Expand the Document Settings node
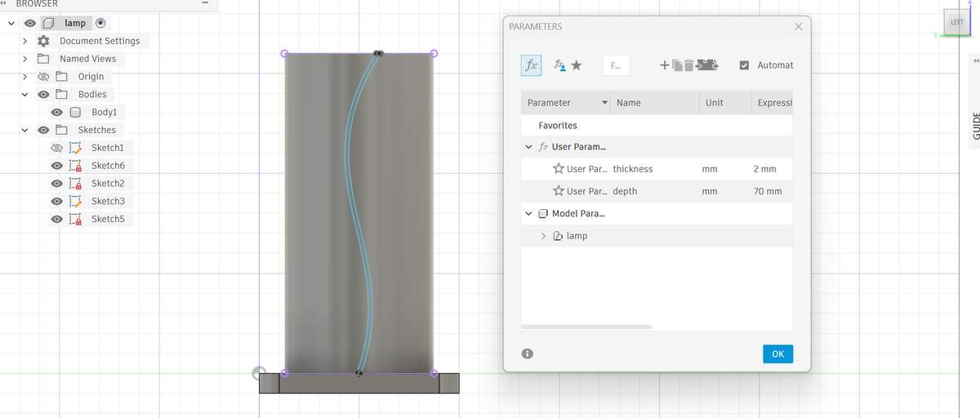 click(25, 41)
